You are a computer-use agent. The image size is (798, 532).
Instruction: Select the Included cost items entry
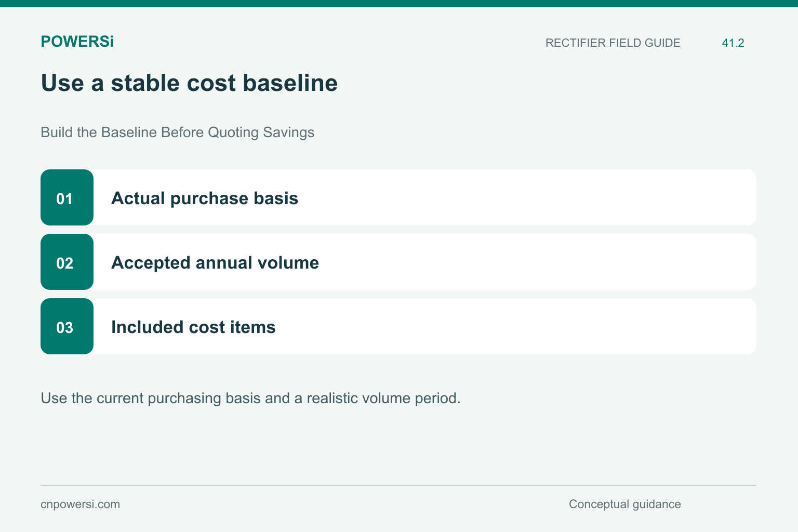pyautogui.click(x=398, y=326)
